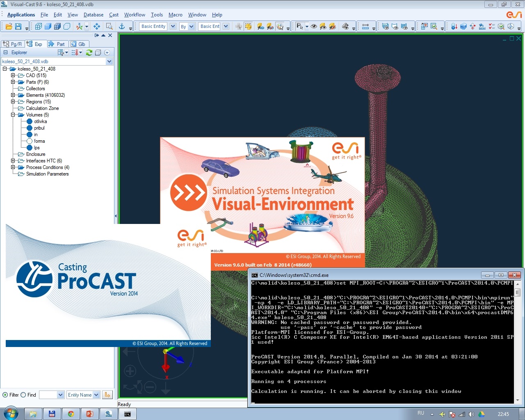525x420 pixels.
Task: Open the Entity Name dropdown
Action: pyautogui.click(x=96, y=395)
